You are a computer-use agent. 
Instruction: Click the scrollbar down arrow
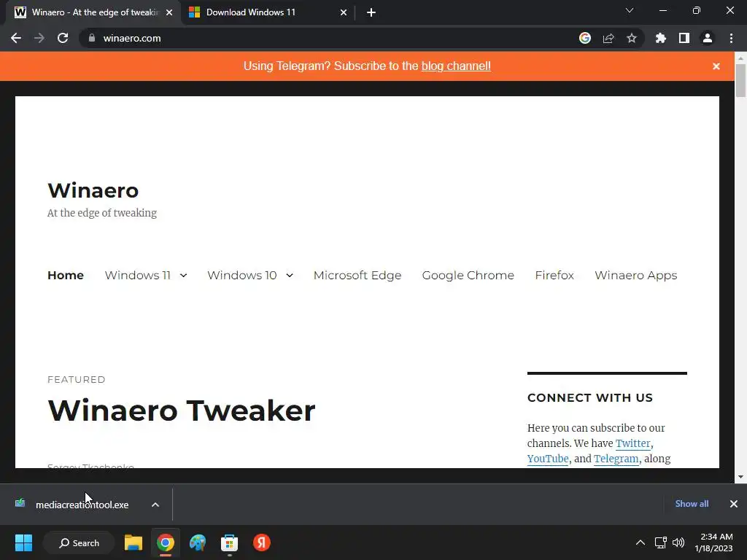740,477
